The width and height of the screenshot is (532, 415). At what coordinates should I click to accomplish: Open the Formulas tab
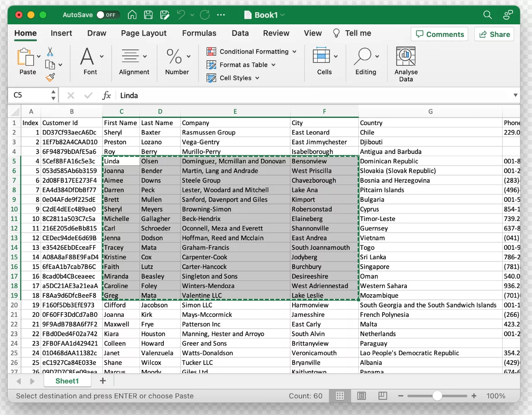[x=199, y=33]
